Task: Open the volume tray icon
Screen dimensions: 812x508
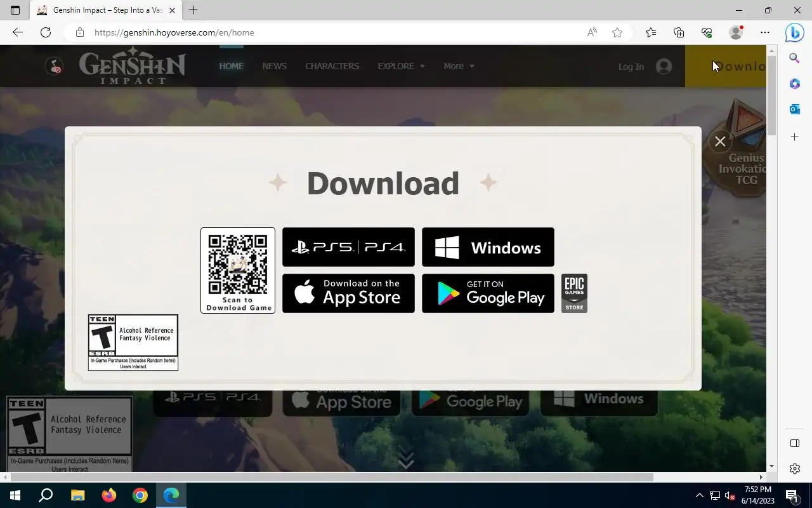Action: click(x=730, y=495)
